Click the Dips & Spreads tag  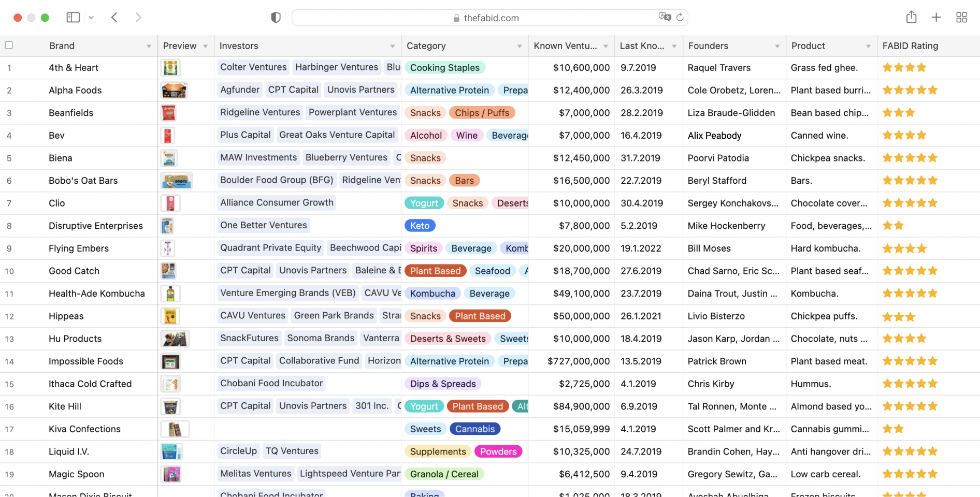443,384
